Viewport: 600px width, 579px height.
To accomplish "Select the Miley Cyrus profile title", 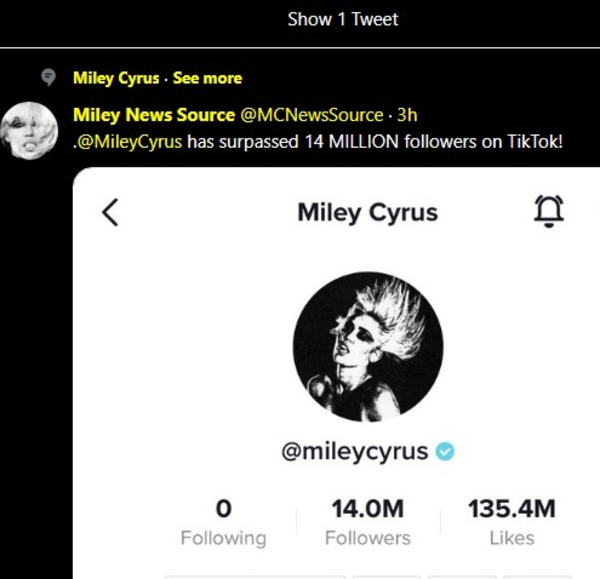I will point(367,212).
